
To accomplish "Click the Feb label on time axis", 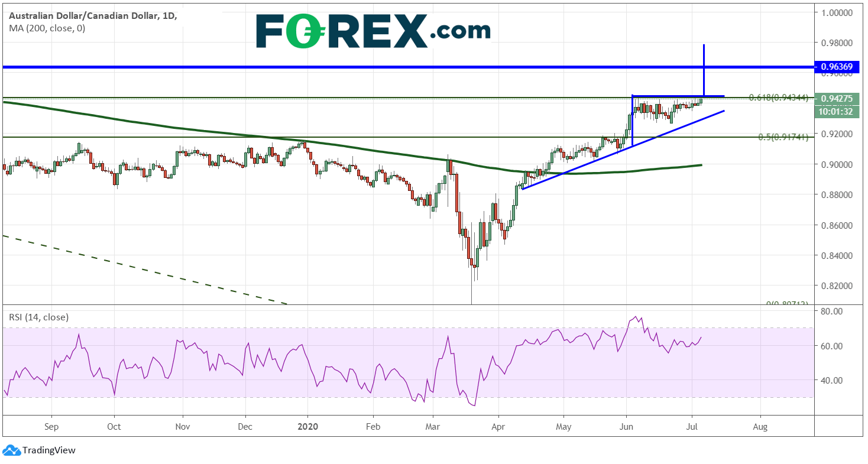I will click(x=373, y=426).
